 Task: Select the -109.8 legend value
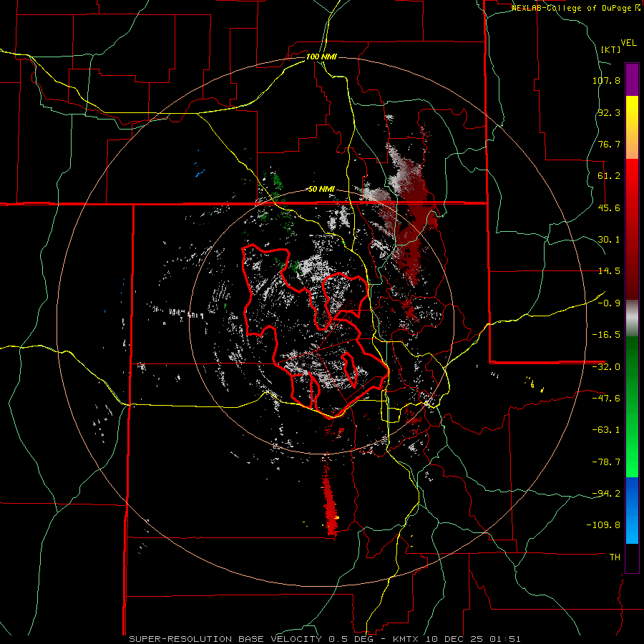click(x=604, y=525)
